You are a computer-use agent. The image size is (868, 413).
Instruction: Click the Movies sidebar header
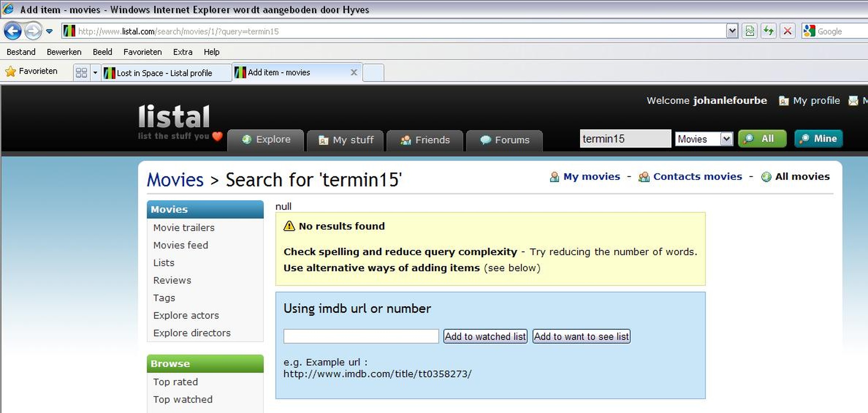coord(205,209)
